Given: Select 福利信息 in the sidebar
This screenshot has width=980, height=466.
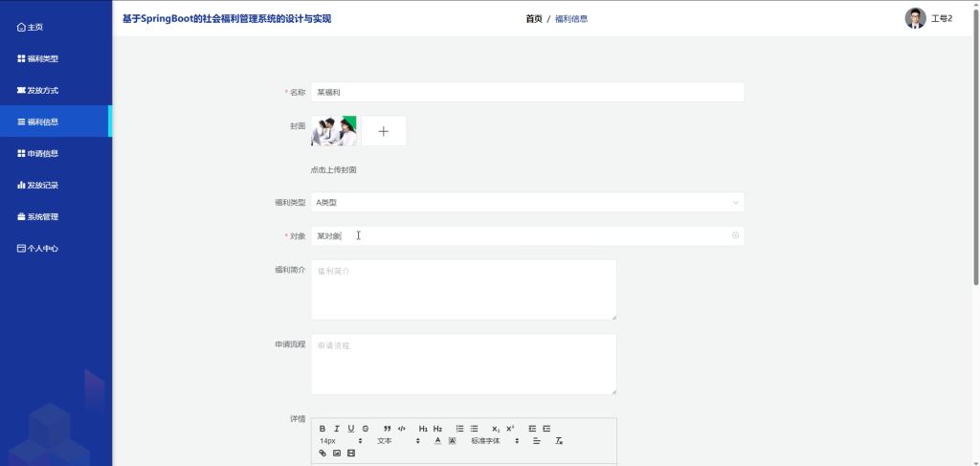Looking at the screenshot, I should (x=56, y=122).
